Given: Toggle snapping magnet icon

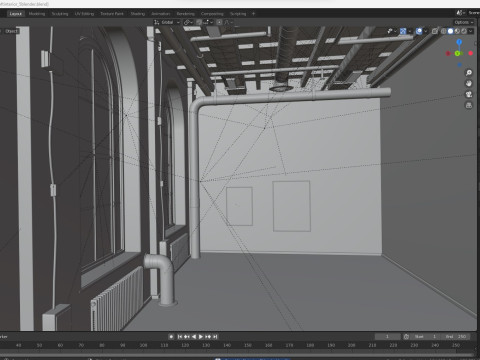Looking at the screenshot, I should click(x=199, y=22).
